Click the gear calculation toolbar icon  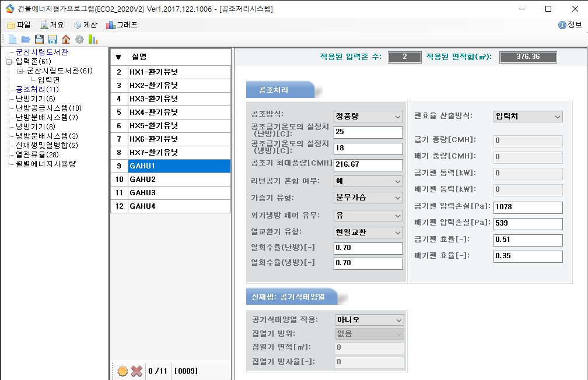point(79,40)
